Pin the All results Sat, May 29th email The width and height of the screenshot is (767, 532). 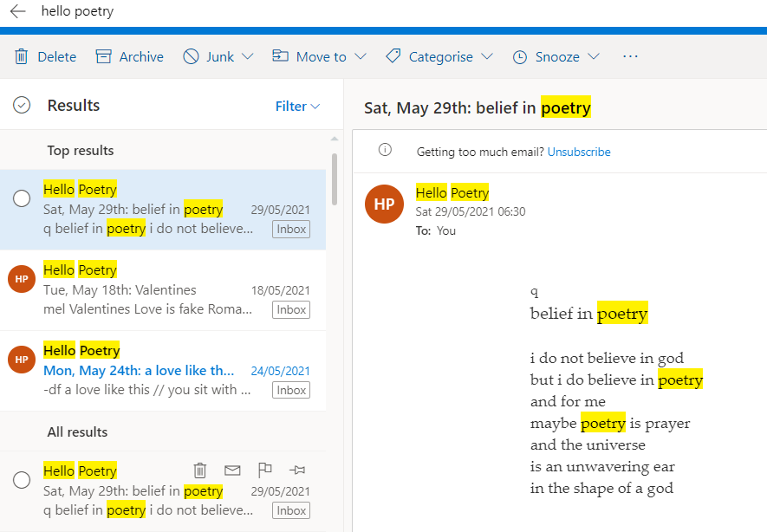coord(297,470)
